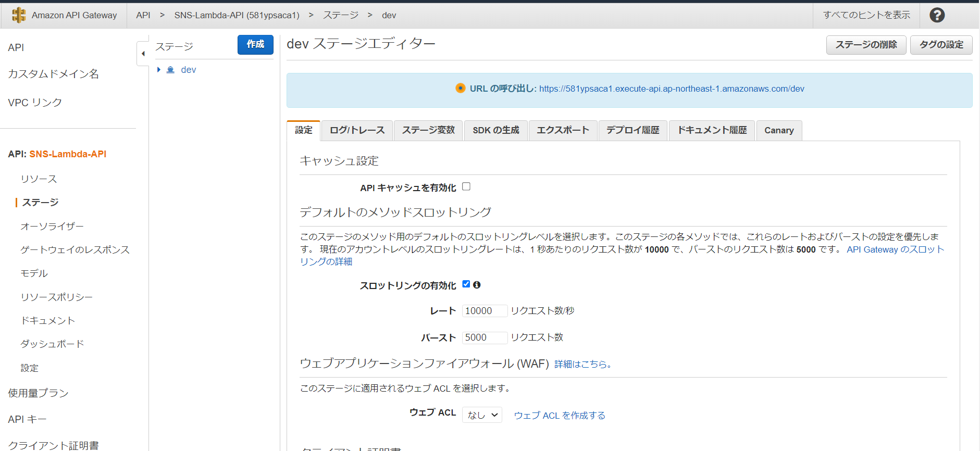The image size is (980, 451).
Task: Open 使用量プラン in sidebar
Action: [x=38, y=393]
